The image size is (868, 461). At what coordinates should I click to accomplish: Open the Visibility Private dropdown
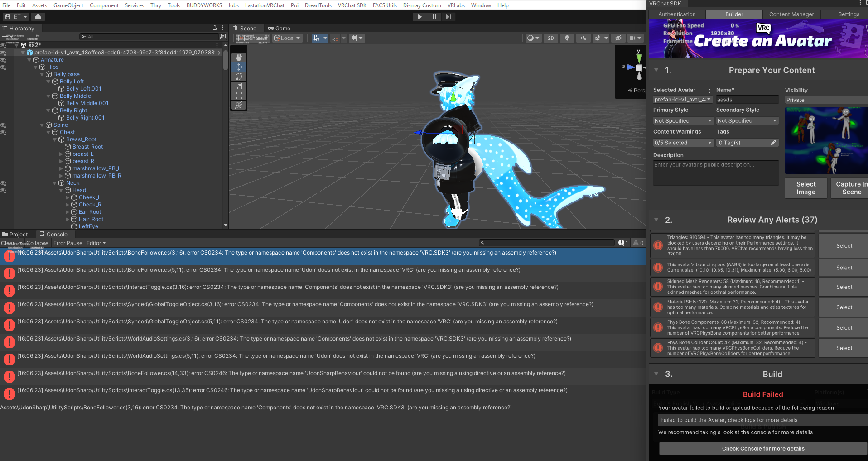click(826, 100)
